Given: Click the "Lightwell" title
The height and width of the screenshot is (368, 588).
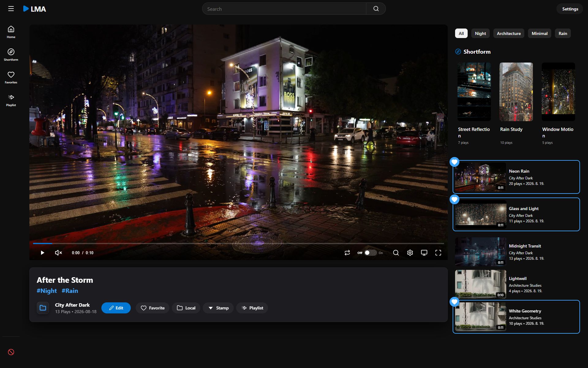Looking at the screenshot, I should (x=518, y=278).
